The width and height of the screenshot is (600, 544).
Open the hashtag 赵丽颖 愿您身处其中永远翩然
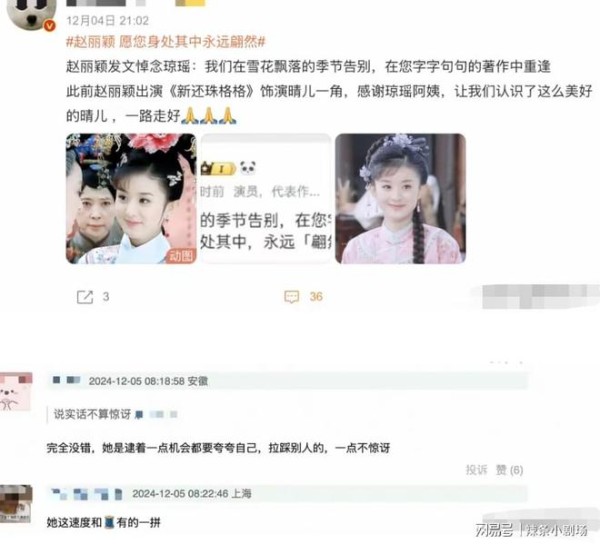tap(166, 41)
